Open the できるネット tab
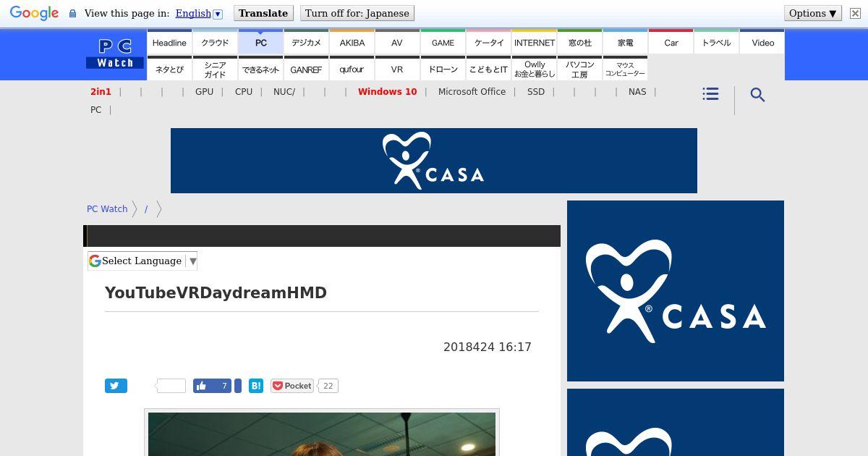Screen dimensions: 868x456 [x=261, y=69]
